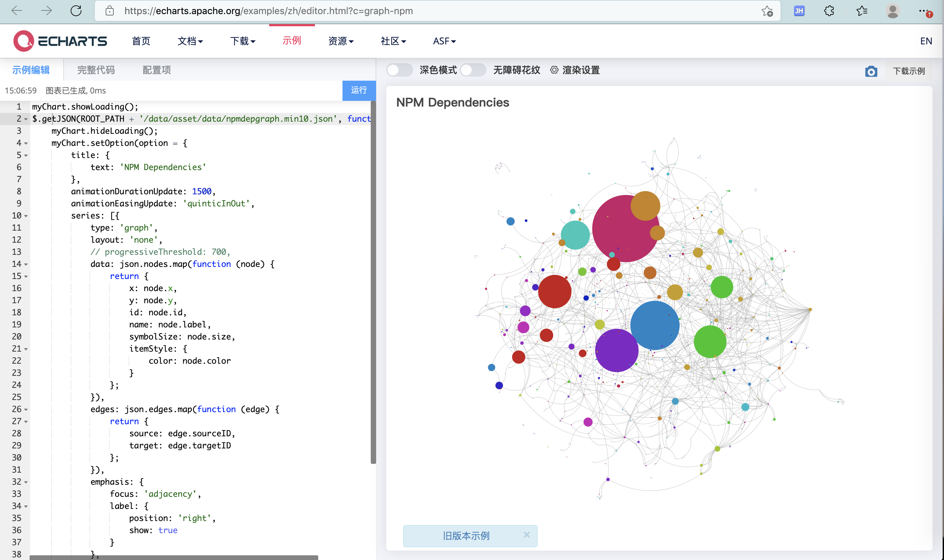This screenshot has width=944, height=560.
Task: Select the 示例 navigation item
Action: click(x=291, y=40)
